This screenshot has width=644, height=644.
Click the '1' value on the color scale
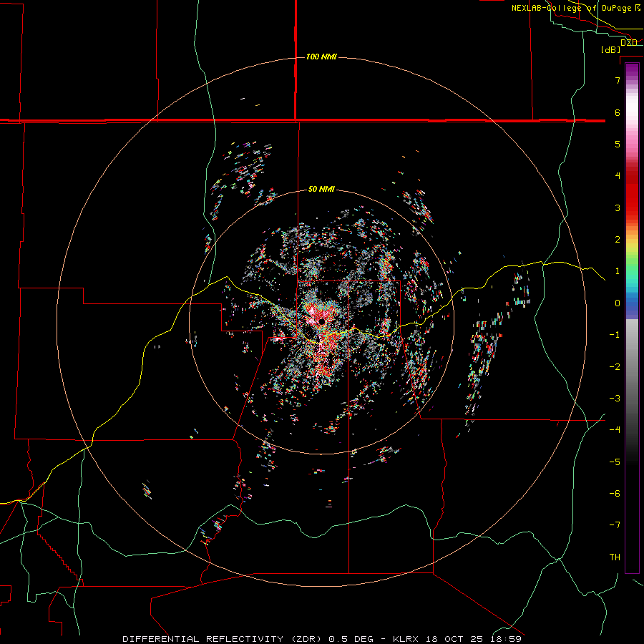(x=618, y=271)
